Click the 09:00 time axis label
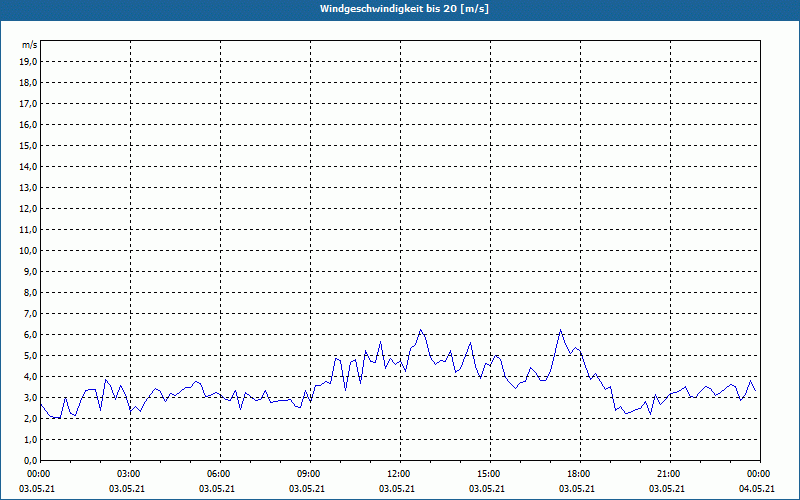The image size is (800, 500). point(311,474)
